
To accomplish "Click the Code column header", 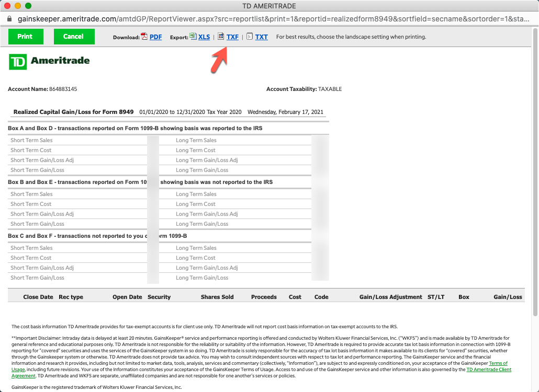I will pos(321,297).
